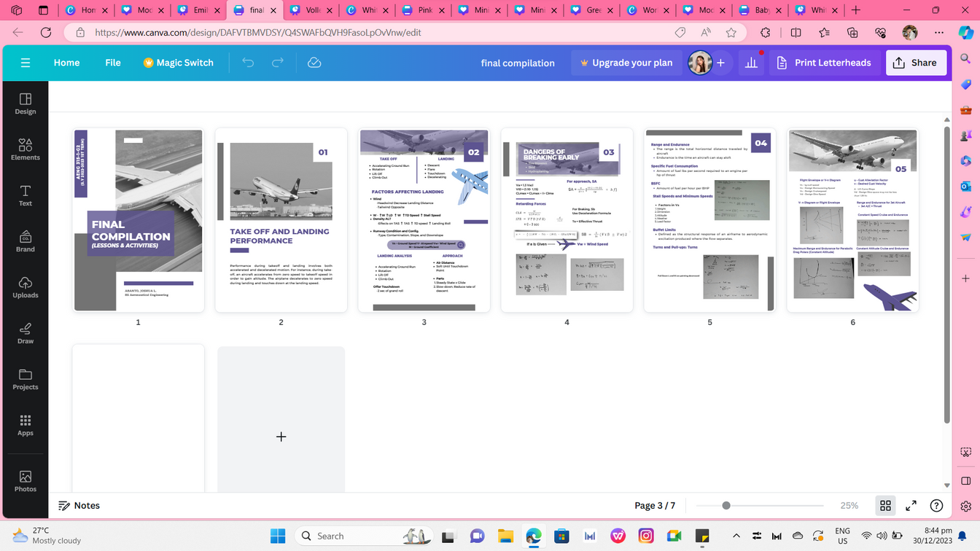Image resolution: width=980 pixels, height=551 pixels.
Task: Open the Magic Switch dropdown
Action: click(178, 63)
